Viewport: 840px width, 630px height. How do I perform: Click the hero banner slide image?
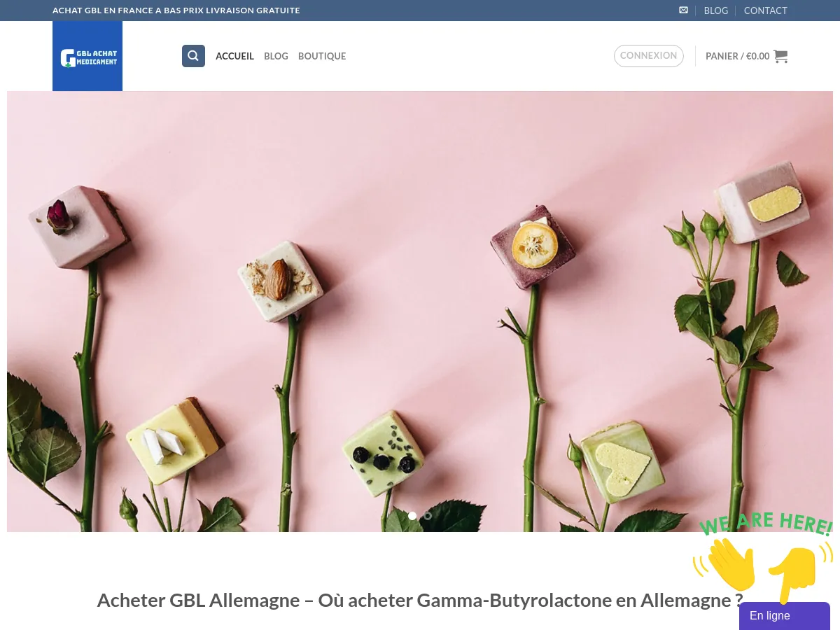(420, 308)
